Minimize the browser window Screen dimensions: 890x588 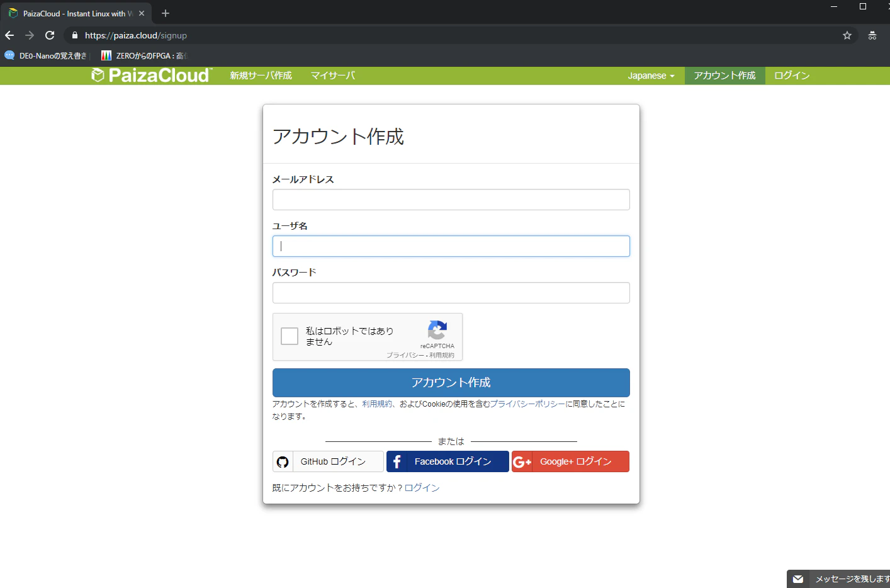[x=834, y=6]
